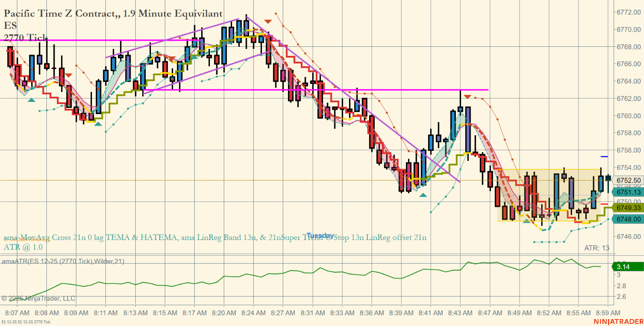Click the 8:41 AM time axis label
Screen dimensions: 644x326
pos(431,313)
